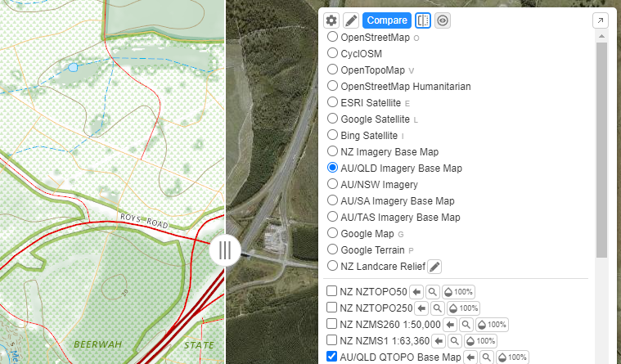Zoom to AU/QLD QTOPO Base Map layer
The width and height of the screenshot is (621, 364).
point(487,357)
